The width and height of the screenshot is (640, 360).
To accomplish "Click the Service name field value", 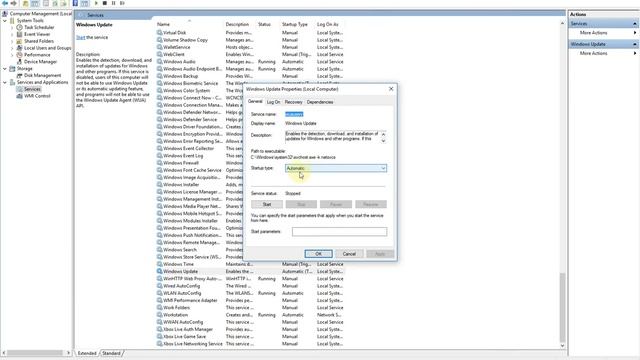I will click(294, 114).
